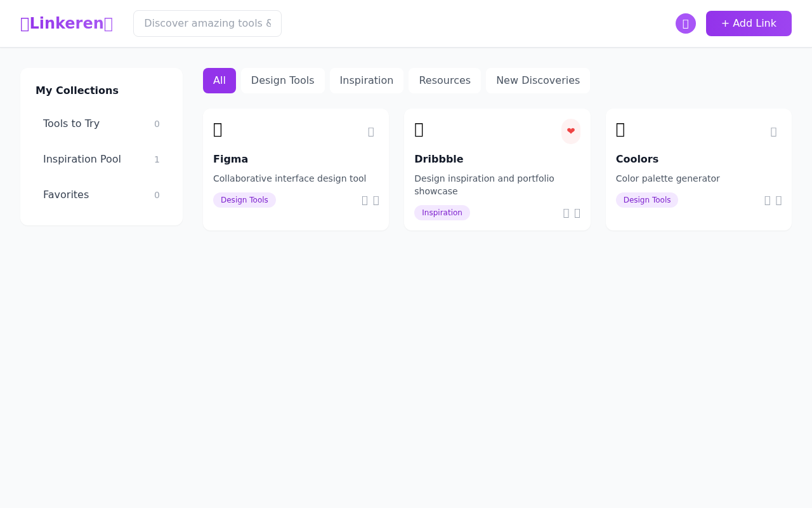Click the external link icon on the Coolors card

766,200
